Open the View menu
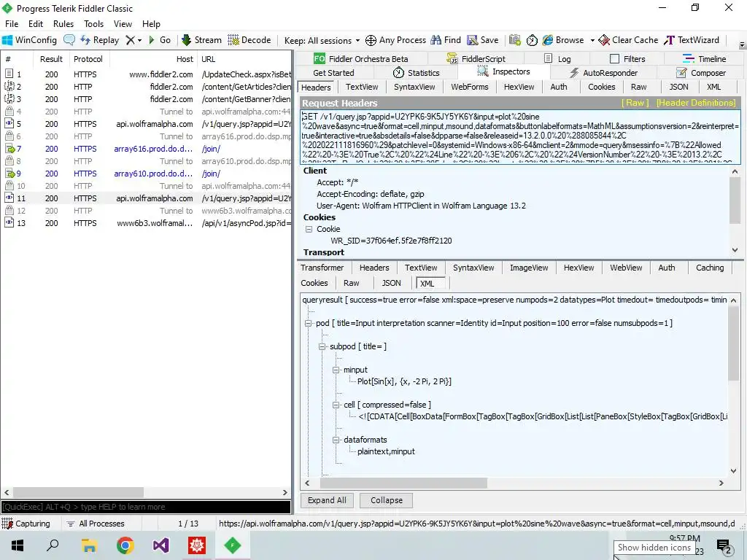 (123, 24)
